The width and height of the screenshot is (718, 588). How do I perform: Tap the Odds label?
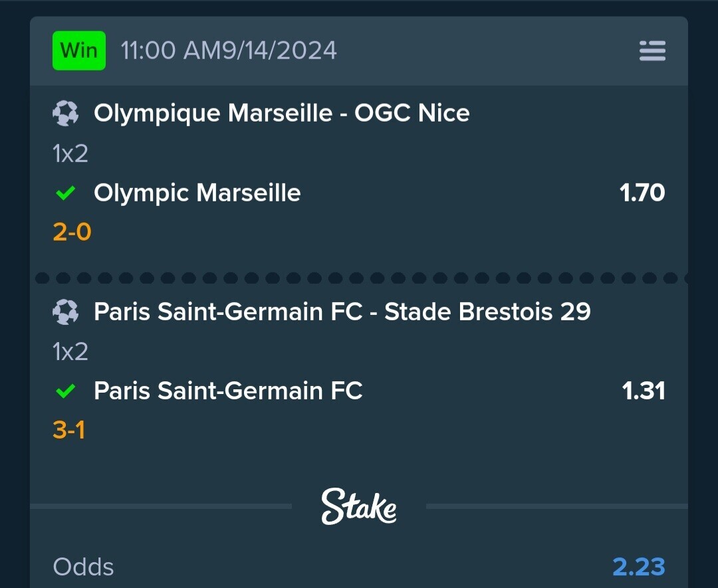point(83,567)
